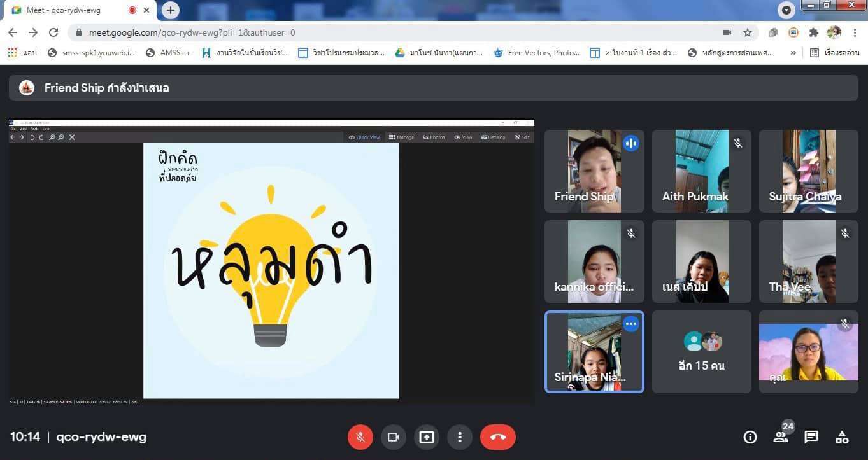The image size is (868, 460).
Task: Expand the hidden bookmarks chevron
Action: 793,53
